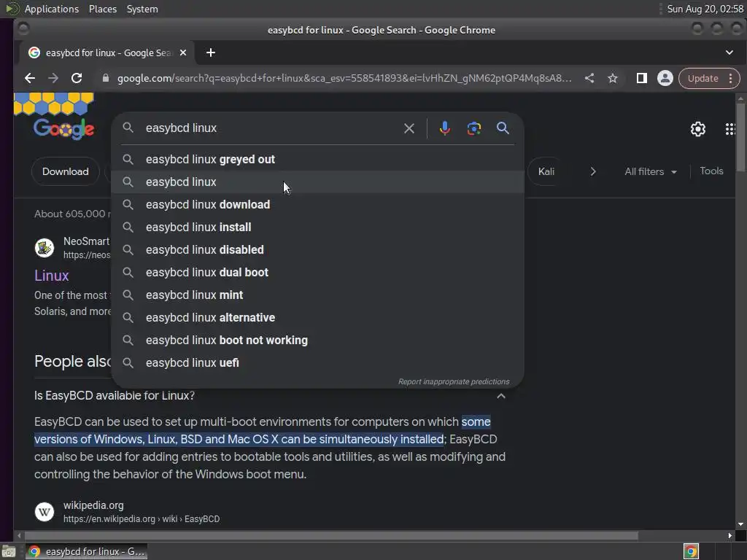Screen dimensions: 747x560
Task: Click 'Report inappropriate predictions' link
Action: (x=454, y=382)
